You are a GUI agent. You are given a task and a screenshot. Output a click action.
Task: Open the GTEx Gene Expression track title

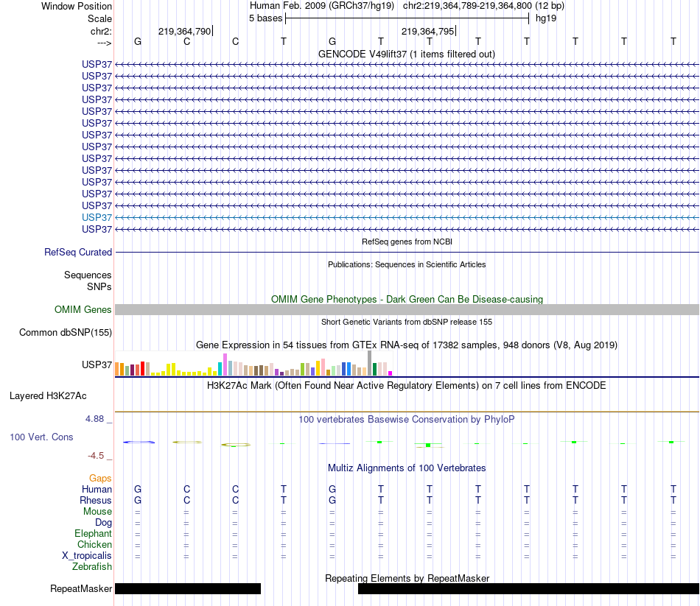tap(407, 345)
